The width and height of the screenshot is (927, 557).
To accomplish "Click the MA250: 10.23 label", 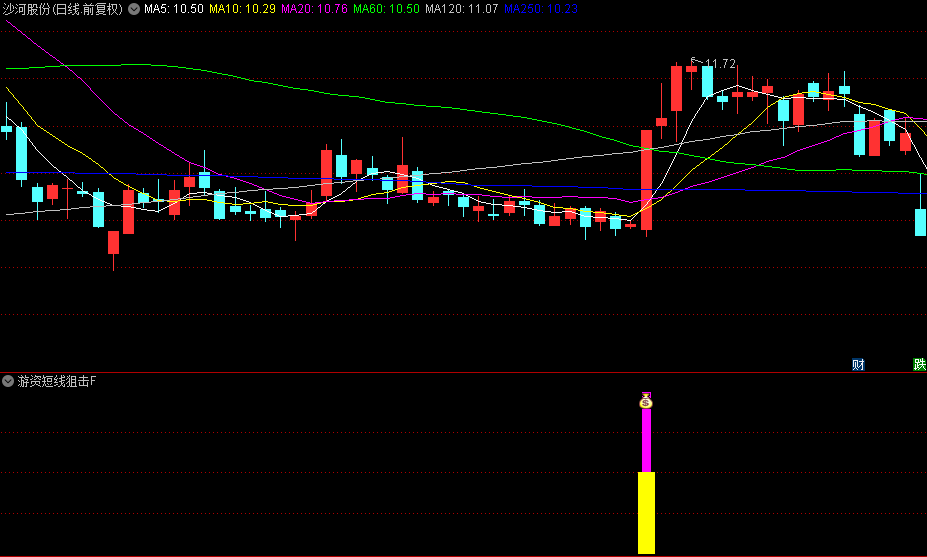I will coord(541,9).
